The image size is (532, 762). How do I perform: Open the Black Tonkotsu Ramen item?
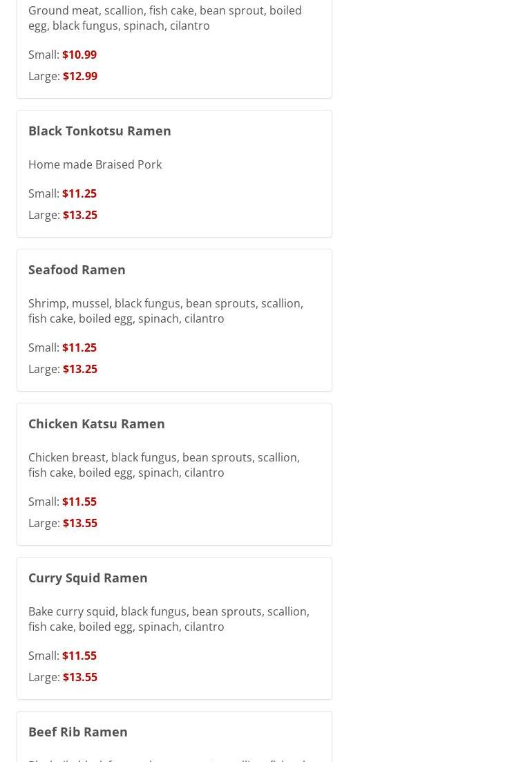tap(99, 131)
